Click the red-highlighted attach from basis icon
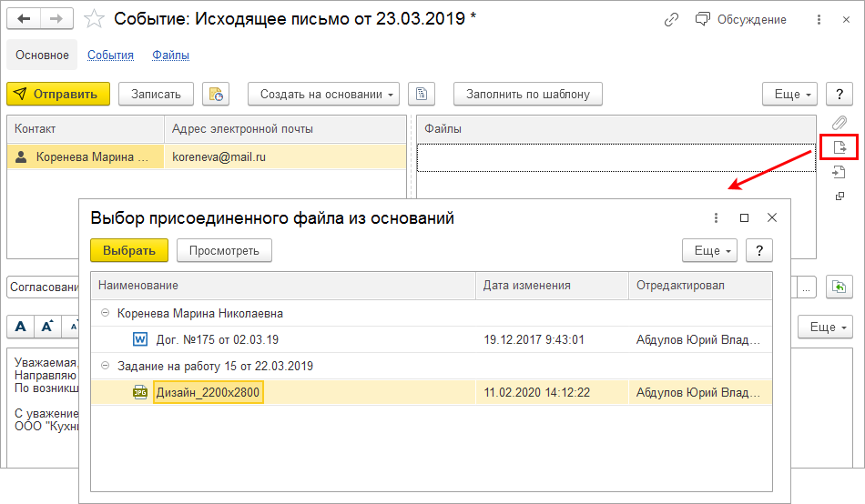Viewport: 865px width, 504px height. pos(840,147)
